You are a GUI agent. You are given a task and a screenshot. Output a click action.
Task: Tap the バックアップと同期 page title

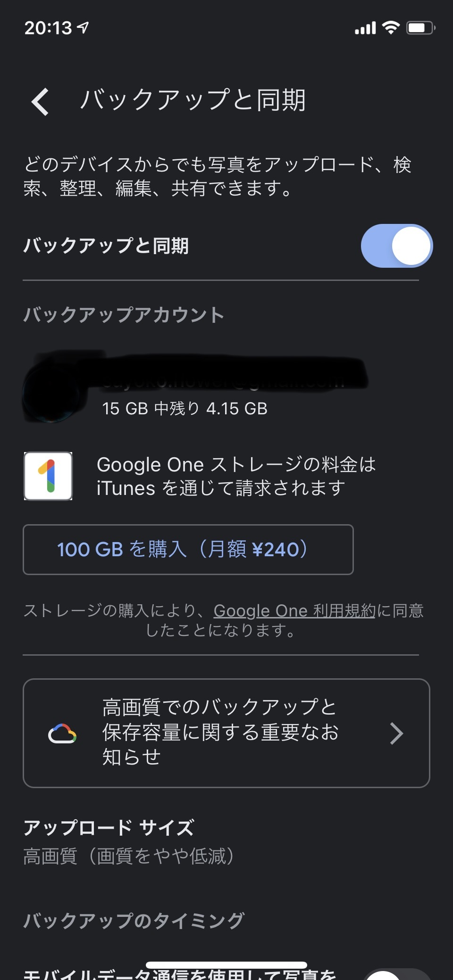[x=193, y=100]
